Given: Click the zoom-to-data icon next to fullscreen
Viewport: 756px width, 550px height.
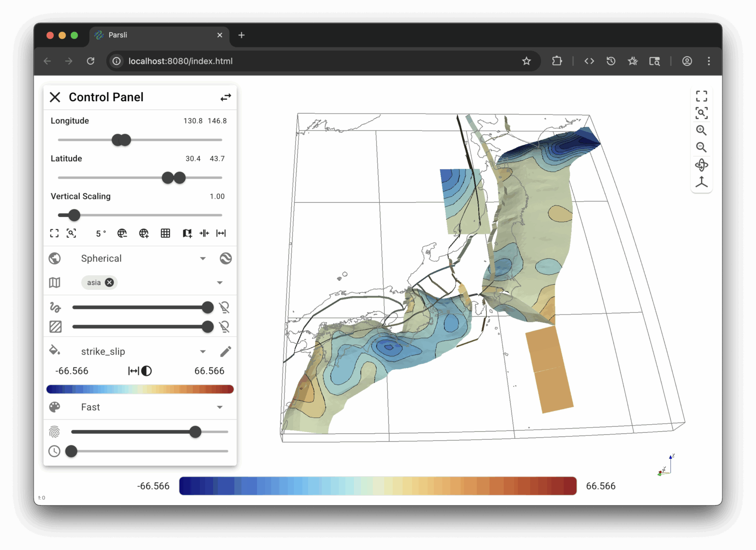Looking at the screenshot, I should point(71,233).
